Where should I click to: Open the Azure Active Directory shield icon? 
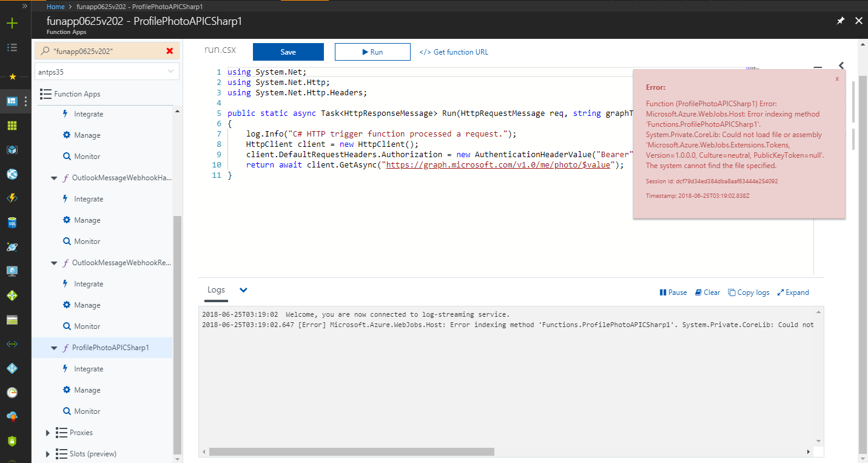pyautogui.click(x=12, y=368)
